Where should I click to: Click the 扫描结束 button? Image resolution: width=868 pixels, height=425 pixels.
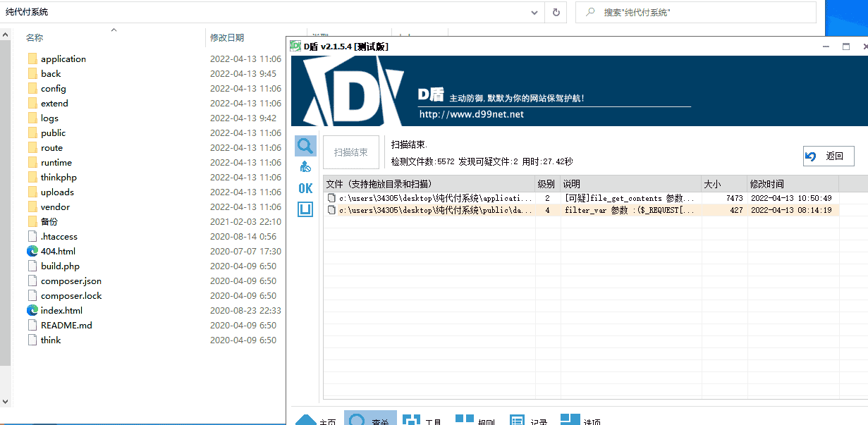[x=350, y=152]
